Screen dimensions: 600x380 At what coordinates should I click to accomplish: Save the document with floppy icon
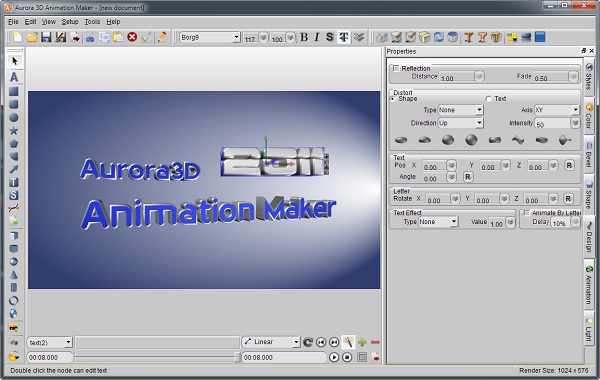point(46,37)
